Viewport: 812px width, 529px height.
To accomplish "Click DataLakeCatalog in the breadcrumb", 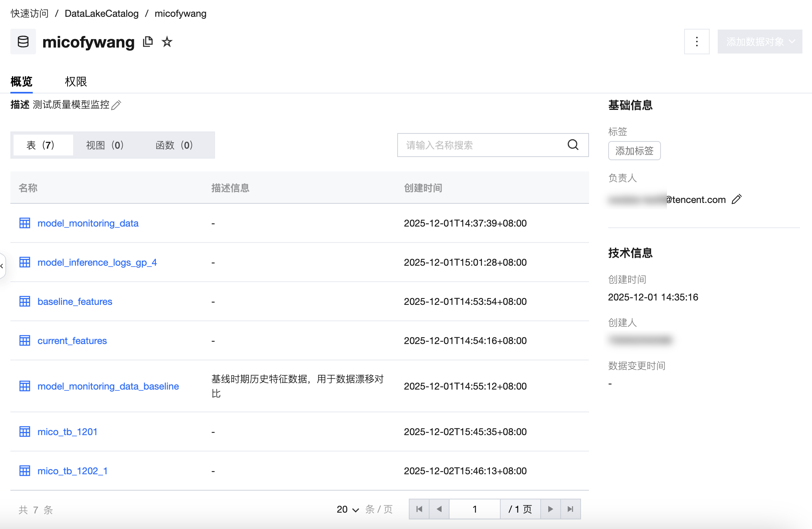I will (x=101, y=14).
